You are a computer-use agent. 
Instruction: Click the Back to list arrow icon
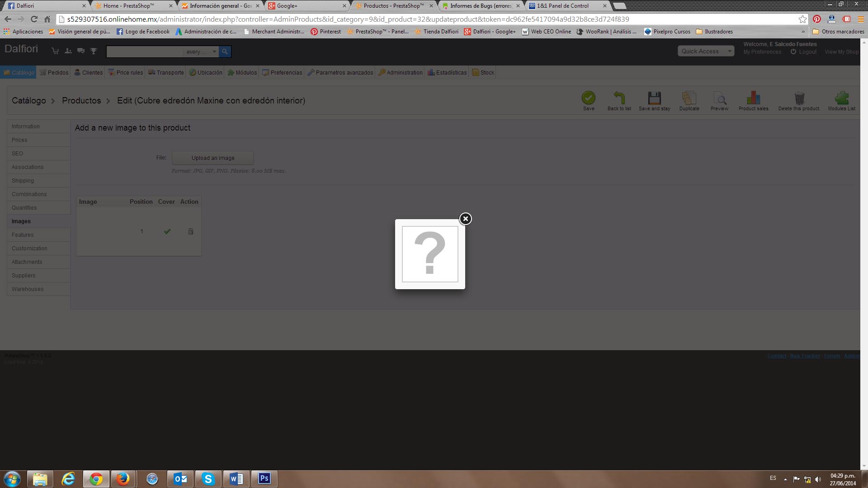click(x=619, y=98)
